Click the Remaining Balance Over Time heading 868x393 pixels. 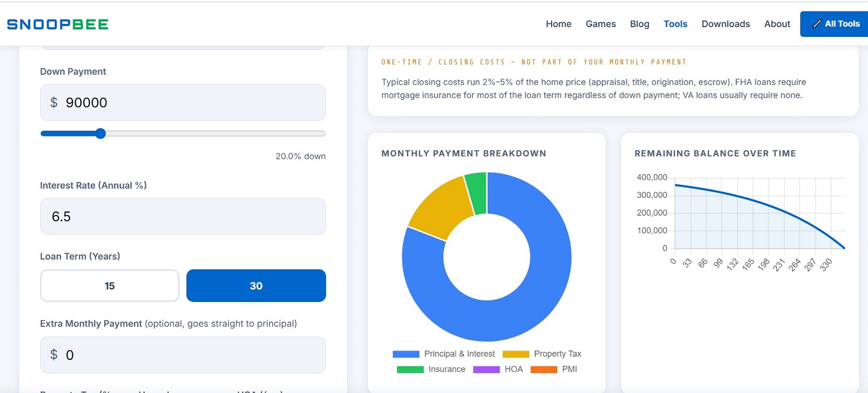coord(715,153)
